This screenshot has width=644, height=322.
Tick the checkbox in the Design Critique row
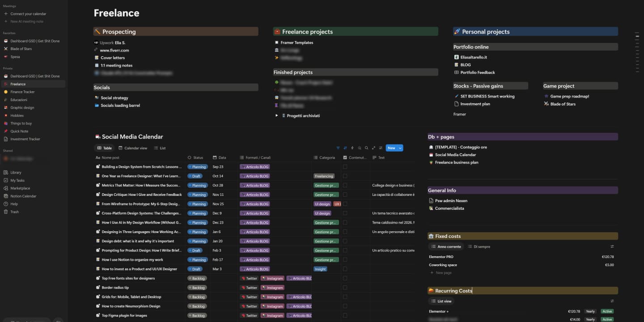(x=345, y=195)
